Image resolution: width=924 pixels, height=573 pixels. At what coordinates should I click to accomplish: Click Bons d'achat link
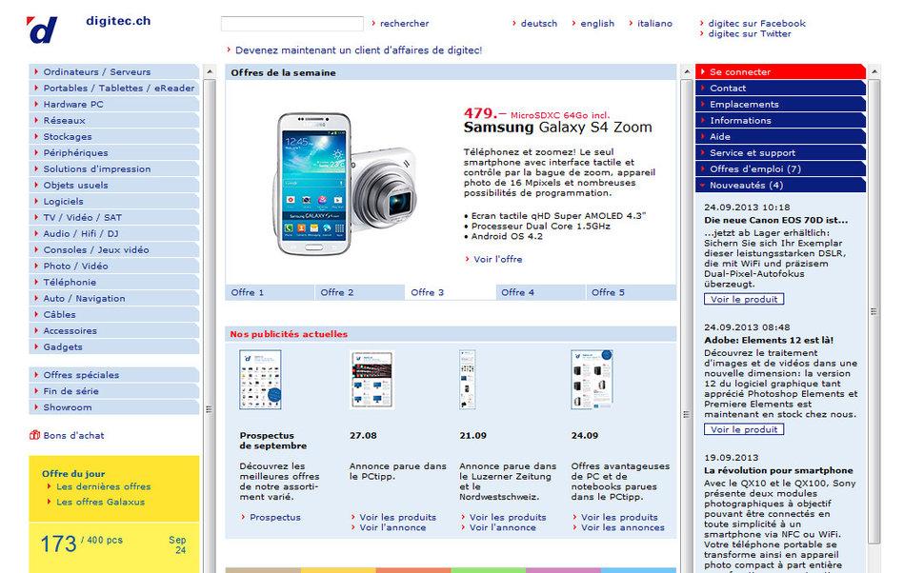[x=73, y=436]
